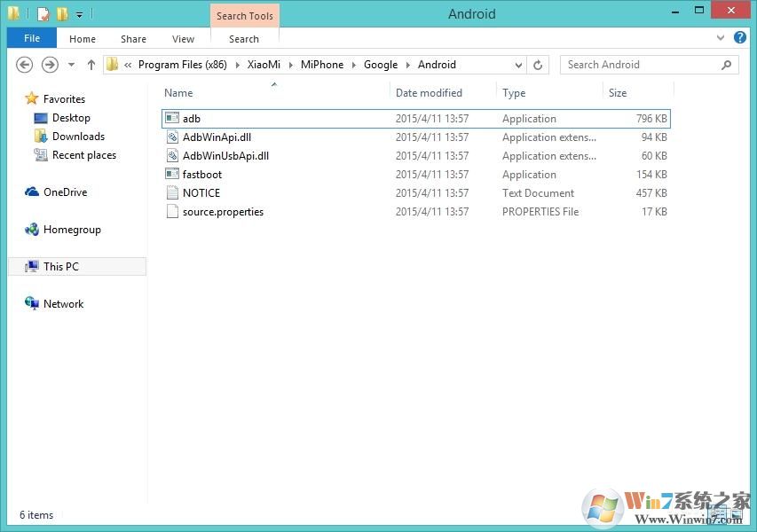Select Downloads in the Favorites pane
Viewport: 757px width, 532px height.
(x=78, y=137)
